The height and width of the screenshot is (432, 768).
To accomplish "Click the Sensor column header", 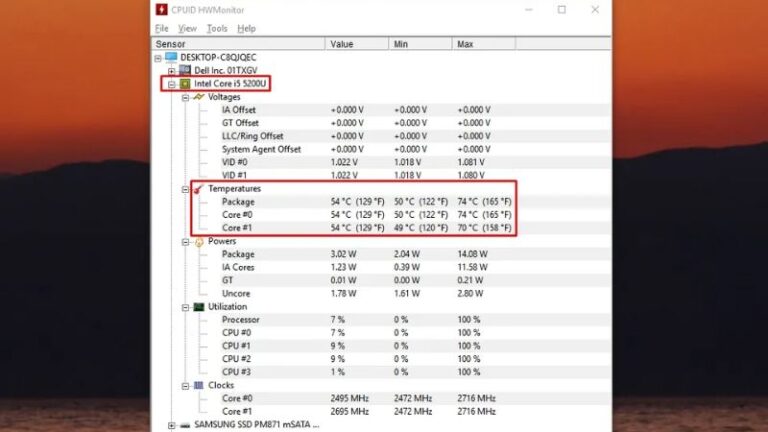I will (238, 44).
